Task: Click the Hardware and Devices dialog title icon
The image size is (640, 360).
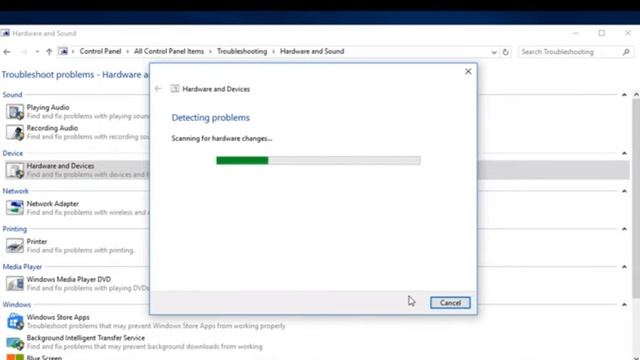Action: 175,89
